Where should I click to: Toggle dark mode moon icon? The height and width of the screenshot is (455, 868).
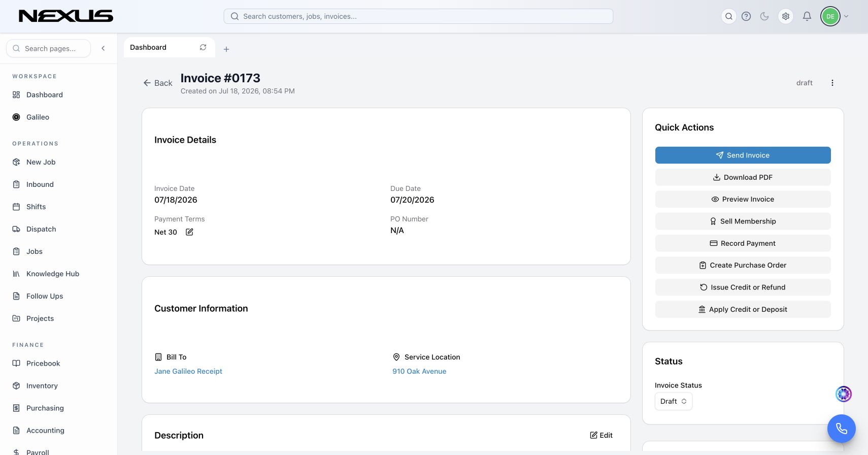click(x=764, y=16)
